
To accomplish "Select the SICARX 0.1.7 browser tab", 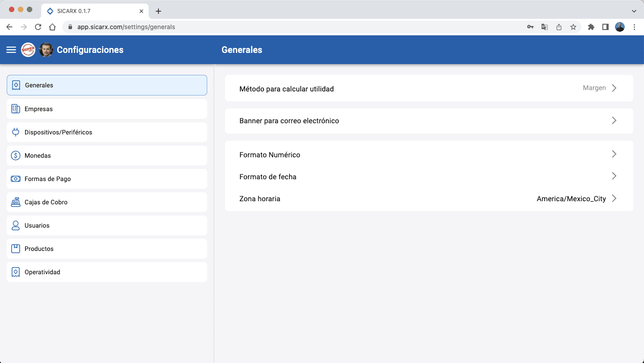I will [x=81, y=11].
